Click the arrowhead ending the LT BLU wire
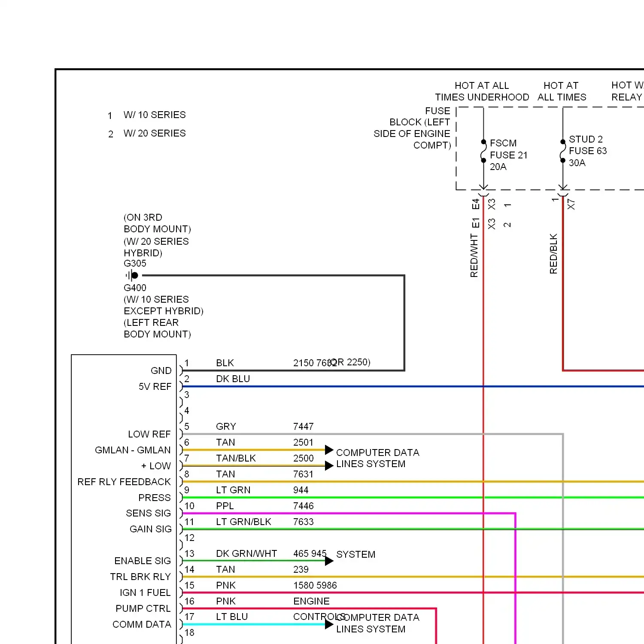The width and height of the screenshot is (644, 644). pyautogui.click(x=329, y=624)
